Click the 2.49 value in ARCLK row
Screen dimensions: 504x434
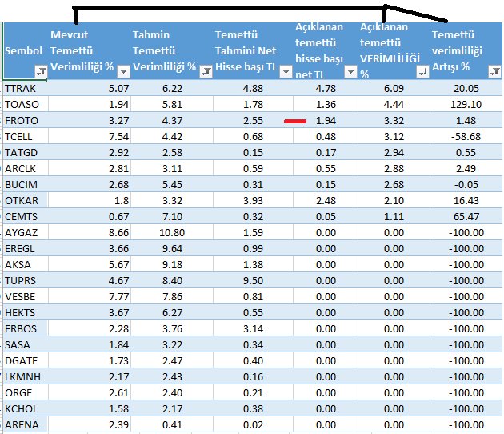tap(466, 169)
